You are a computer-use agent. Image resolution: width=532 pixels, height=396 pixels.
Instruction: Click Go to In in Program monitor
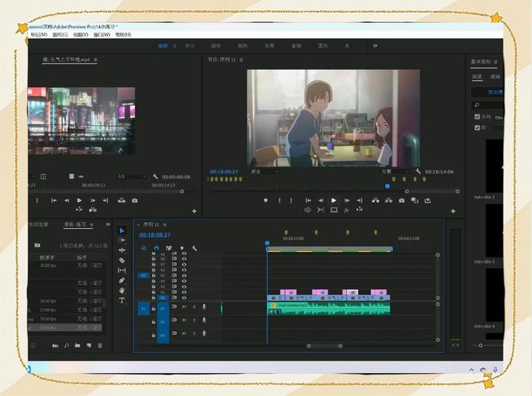308,200
